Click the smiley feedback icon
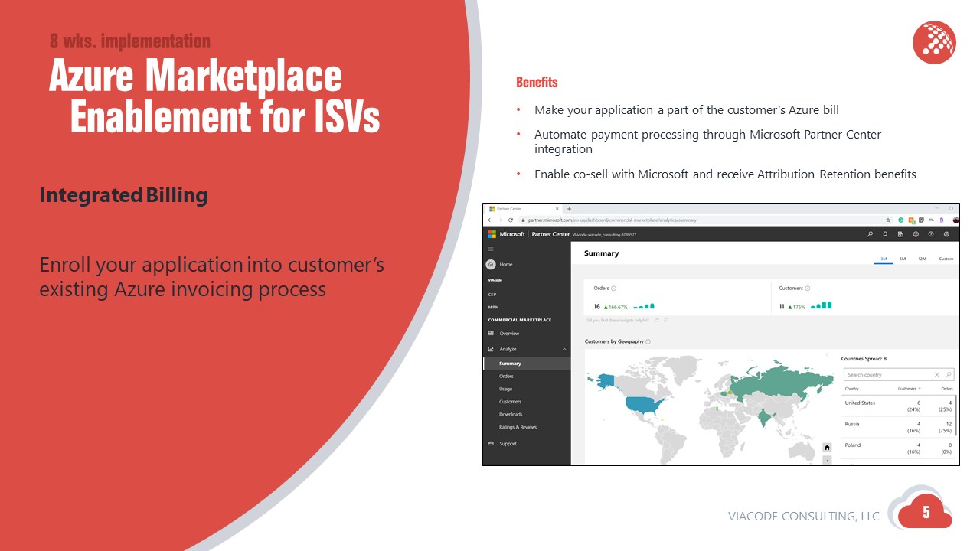 (x=916, y=234)
